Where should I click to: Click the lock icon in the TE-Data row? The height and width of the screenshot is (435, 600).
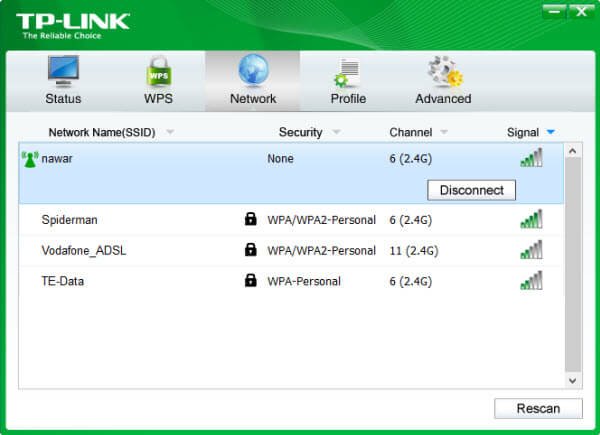click(x=250, y=280)
